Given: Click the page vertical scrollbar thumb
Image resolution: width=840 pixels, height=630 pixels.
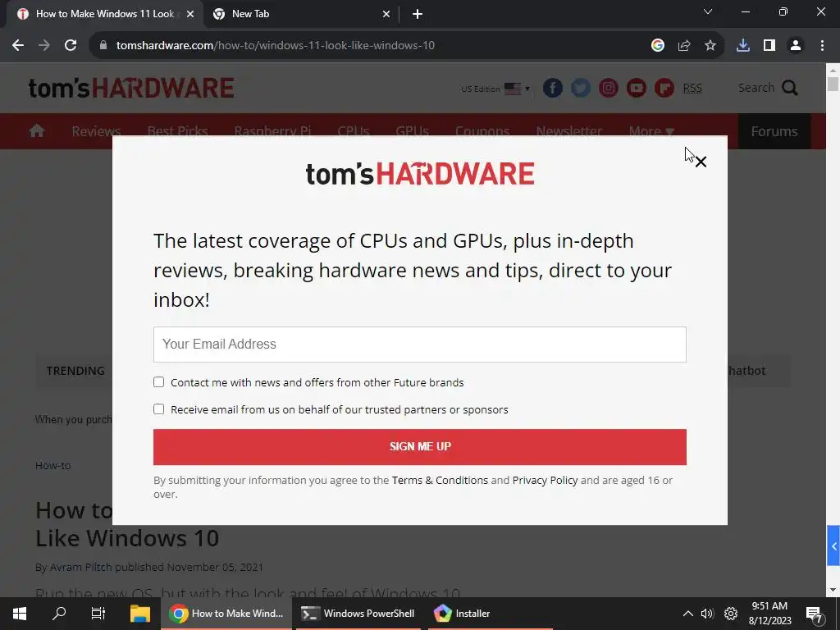Looking at the screenshot, I should (x=833, y=84).
